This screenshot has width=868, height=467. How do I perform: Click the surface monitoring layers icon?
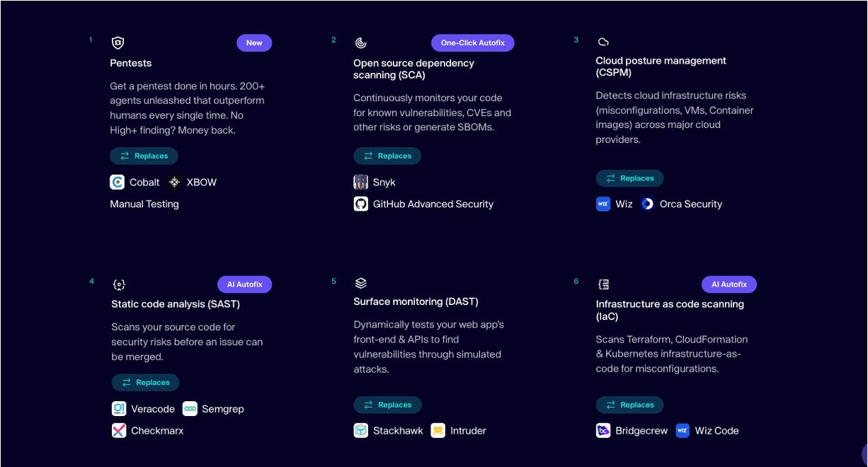click(360, 283)
